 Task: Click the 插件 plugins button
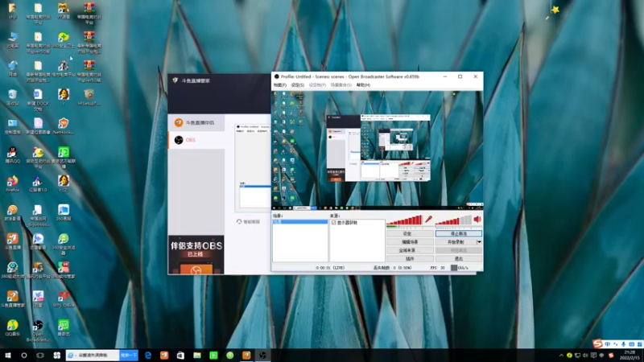[410, 259]
